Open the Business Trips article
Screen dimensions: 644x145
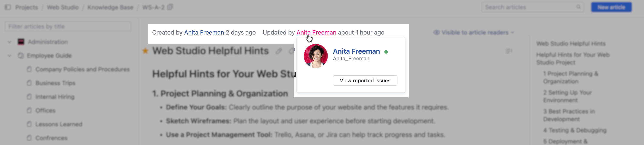55,83
